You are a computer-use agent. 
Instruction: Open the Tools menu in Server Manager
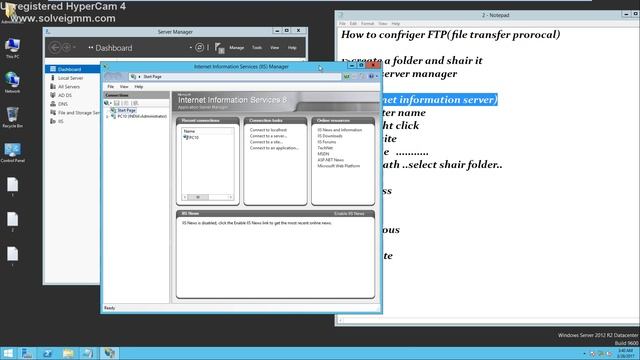pyautogui.click(x=257, y=48)
